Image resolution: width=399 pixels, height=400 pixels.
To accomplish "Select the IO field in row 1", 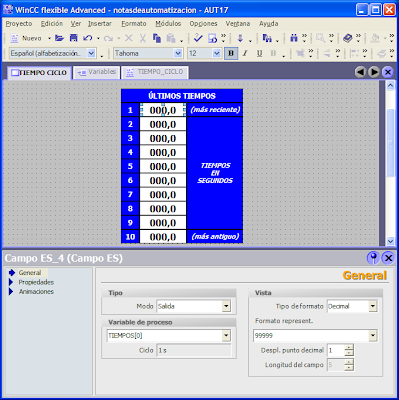I will tap(163, 110).
